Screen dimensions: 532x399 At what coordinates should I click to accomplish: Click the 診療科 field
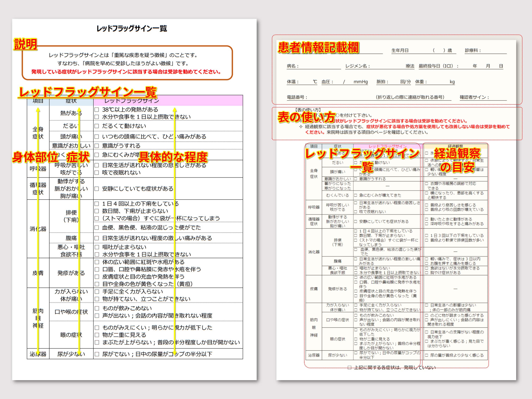(494, 50)
